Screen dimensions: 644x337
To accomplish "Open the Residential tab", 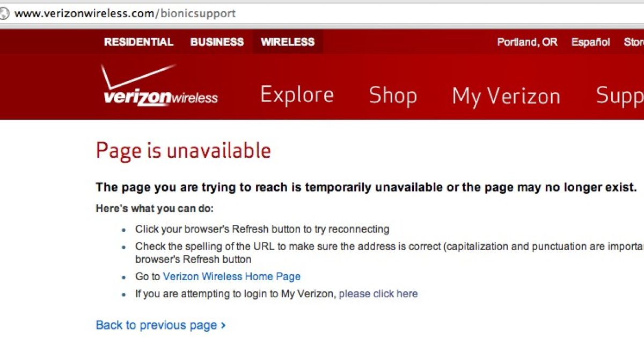I will [138, 42].
